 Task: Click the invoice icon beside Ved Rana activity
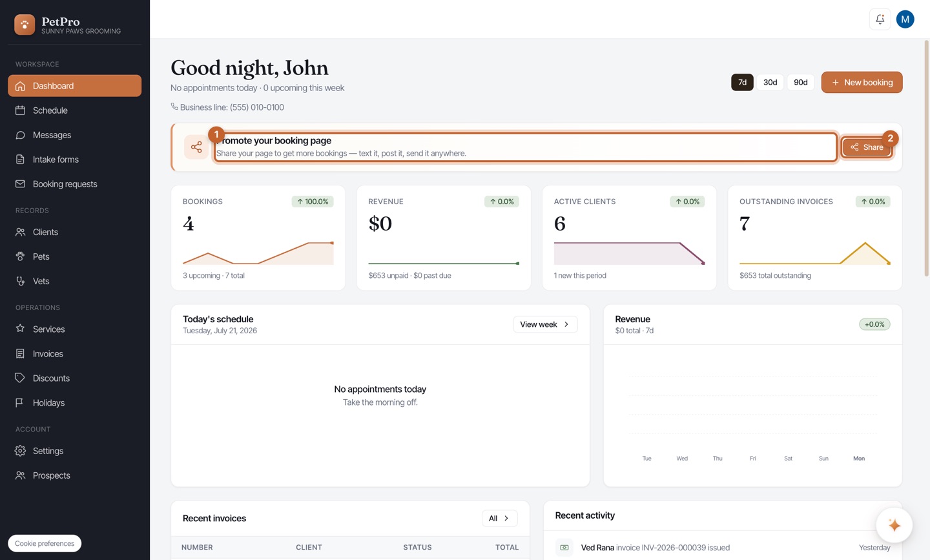pos(564,548)
